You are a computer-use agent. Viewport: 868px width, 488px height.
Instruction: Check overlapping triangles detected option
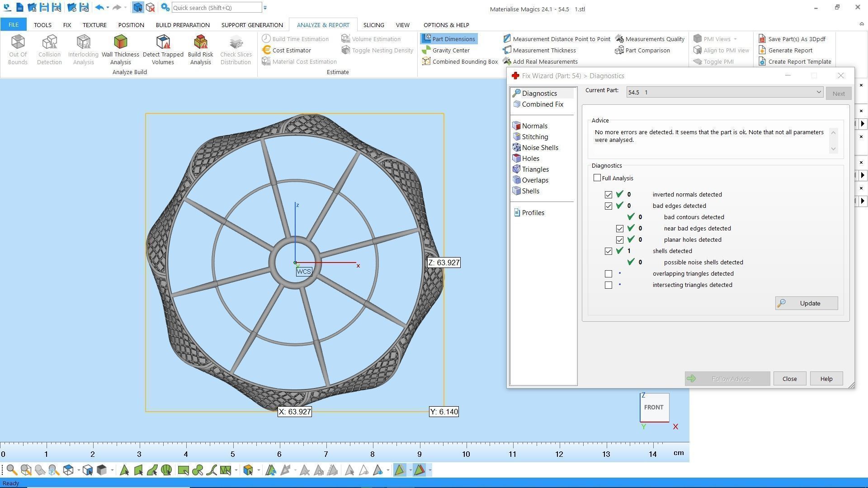[609, 274]
